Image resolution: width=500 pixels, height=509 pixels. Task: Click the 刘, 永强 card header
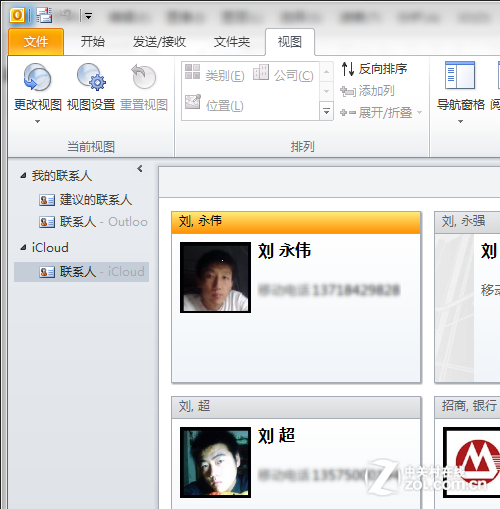[x=467, y=222]
